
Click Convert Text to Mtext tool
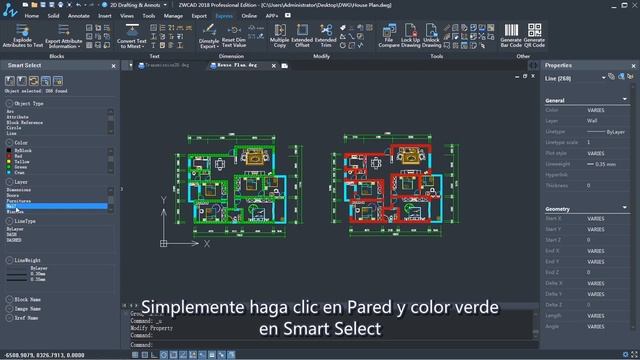pyautogui.click(x=131, y=36)
